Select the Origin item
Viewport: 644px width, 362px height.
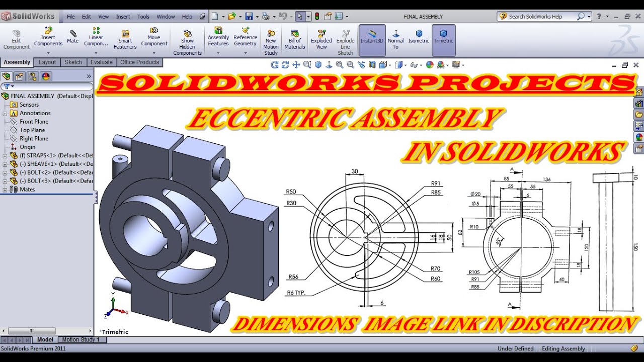[x=27, y=147]
